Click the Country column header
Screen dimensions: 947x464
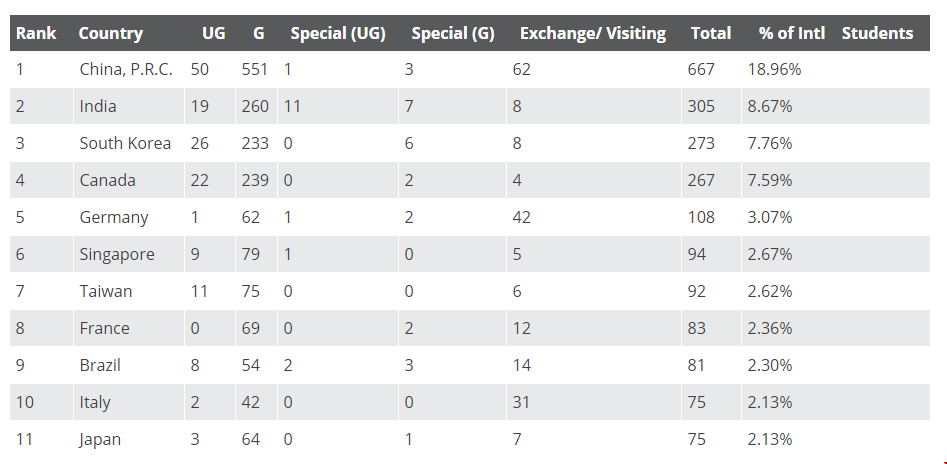point(111,33)
